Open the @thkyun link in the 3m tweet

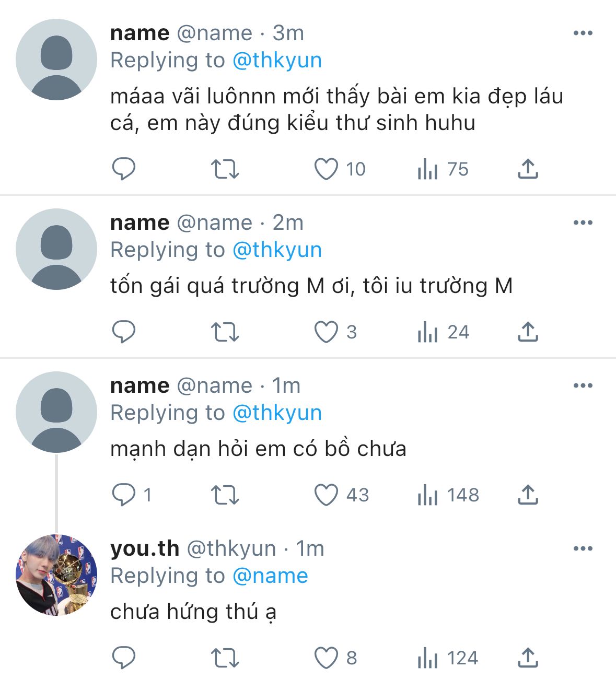click(277, 61)
